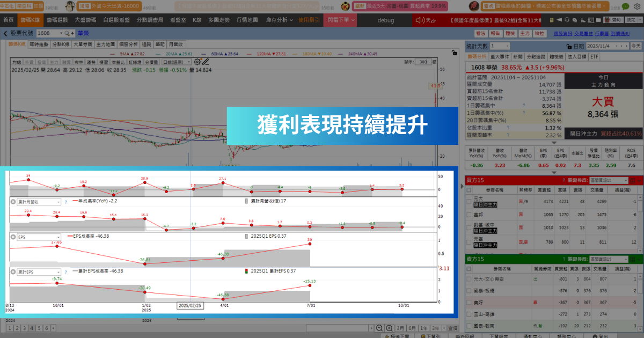The width and height of the screenshot is (644, 338).
Task: Click help question mark beside 累計月營收
Action: click(x=65, y=202)
